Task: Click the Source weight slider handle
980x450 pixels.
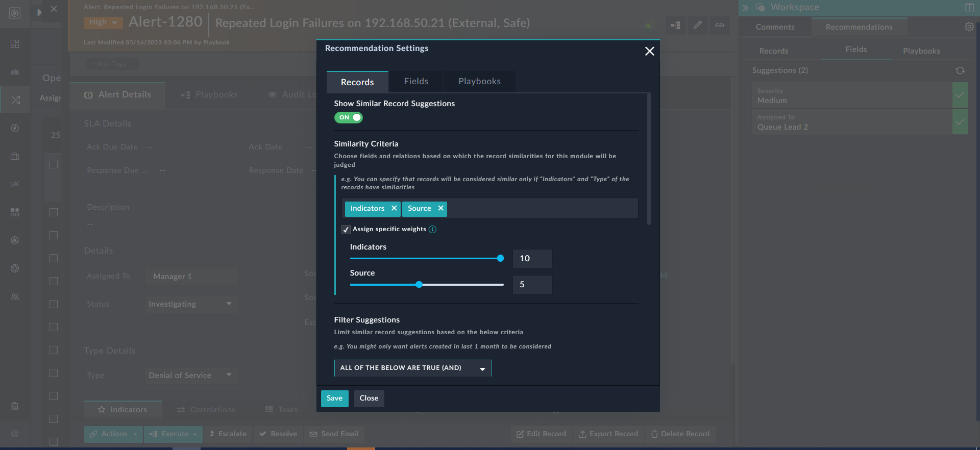Action: point(419,285)
